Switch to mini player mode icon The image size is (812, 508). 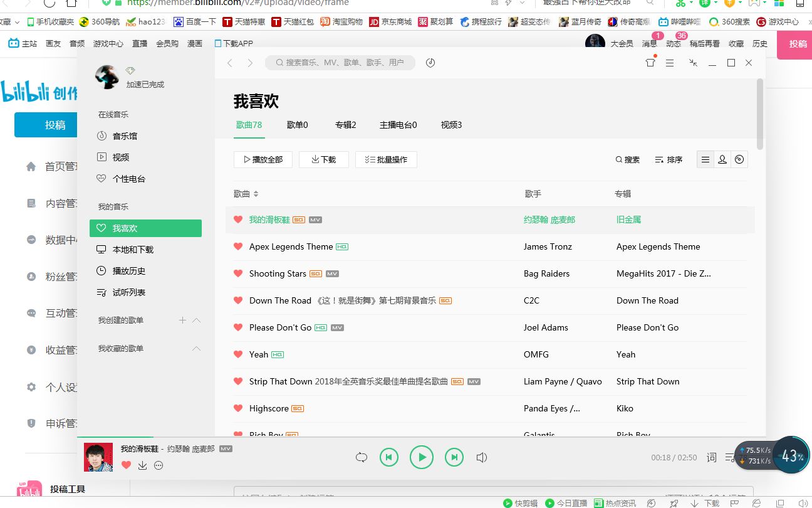(693, 63)
